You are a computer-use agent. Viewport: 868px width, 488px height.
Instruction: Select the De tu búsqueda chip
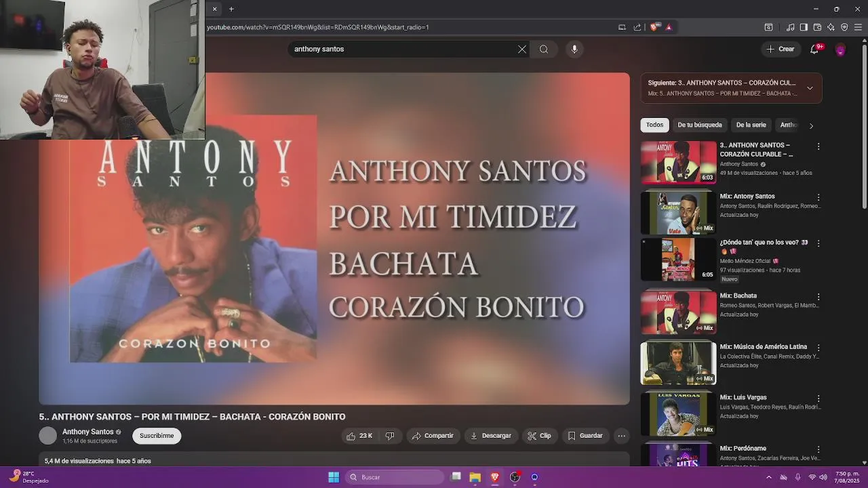click(700, 125)
